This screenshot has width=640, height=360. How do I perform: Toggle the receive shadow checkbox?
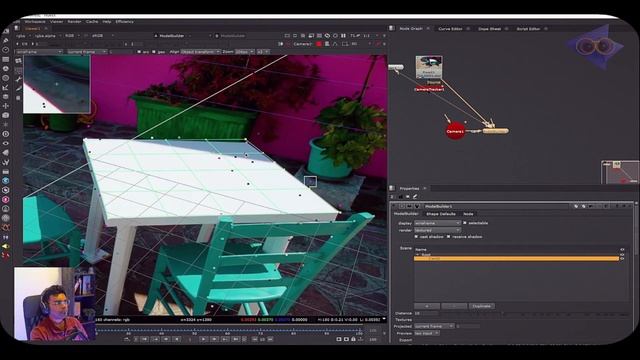[449, 237]
